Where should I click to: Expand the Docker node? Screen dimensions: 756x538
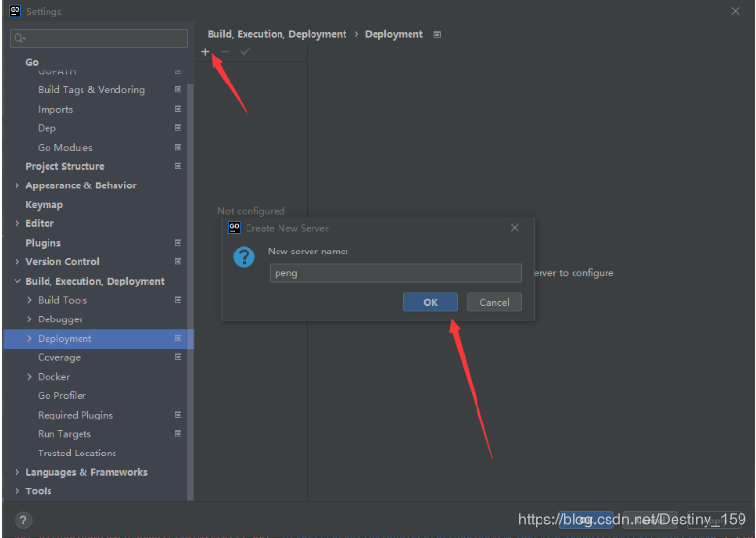(x=29, y=377)
